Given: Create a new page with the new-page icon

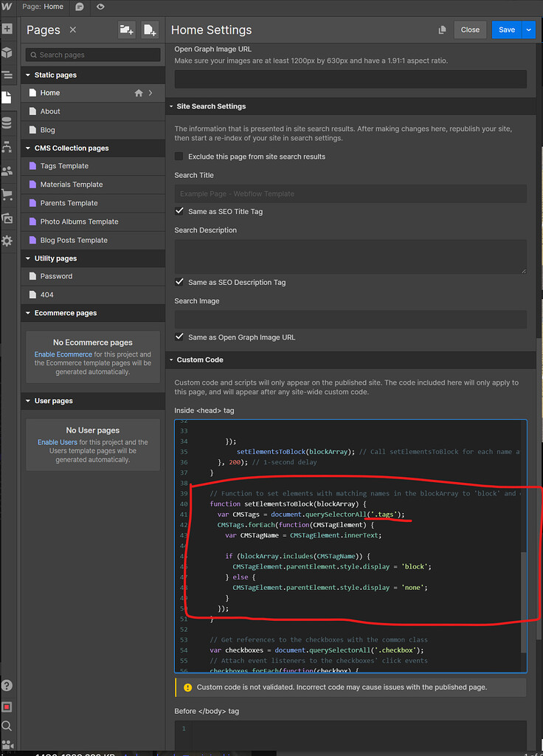Looking at the screenshot, I should coord(150,30).
